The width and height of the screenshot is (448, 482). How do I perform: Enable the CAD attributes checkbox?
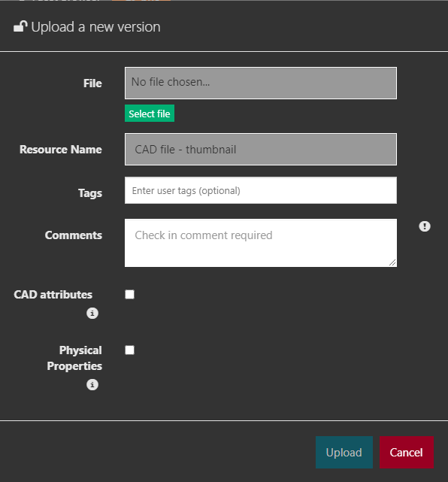pyautogui.click(x=130, y=295)
